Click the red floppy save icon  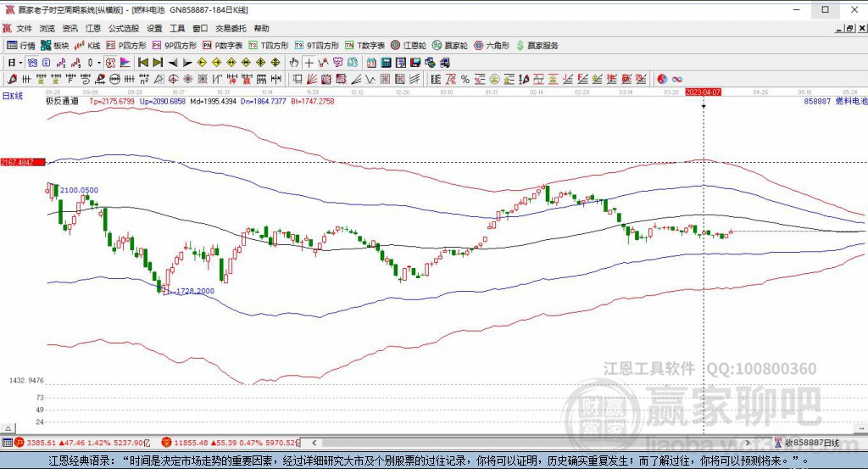pyautogui.click(x=415, y=63)
